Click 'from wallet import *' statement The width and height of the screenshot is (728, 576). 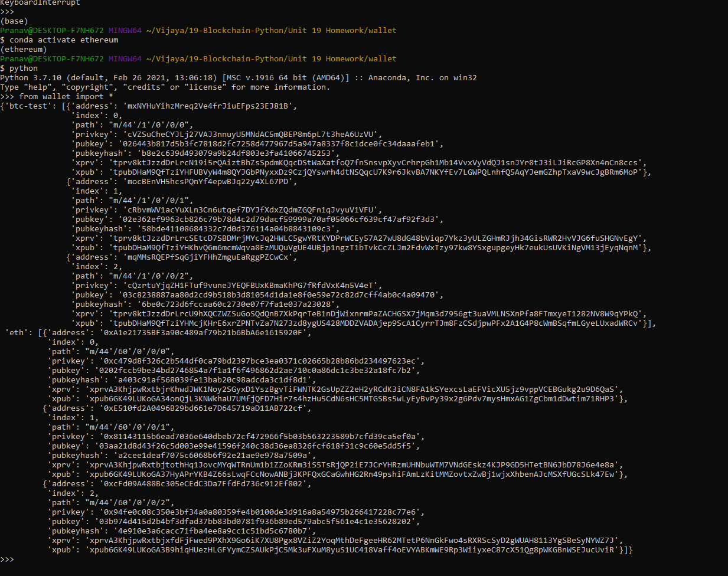point(66,97)
